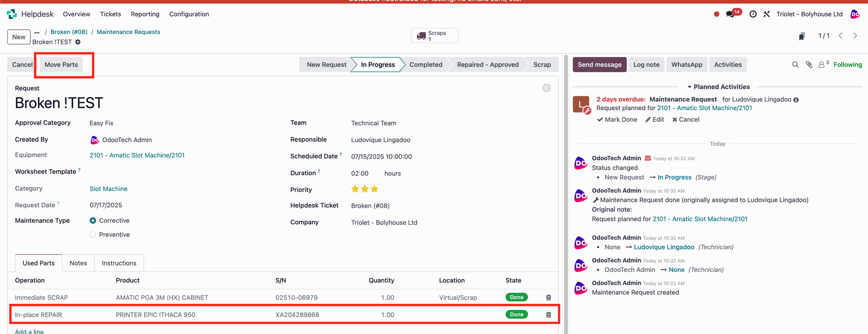Screen dimensions: 868x334
Task: Set stage to Repaired - Approved
Action: [488, 65]
